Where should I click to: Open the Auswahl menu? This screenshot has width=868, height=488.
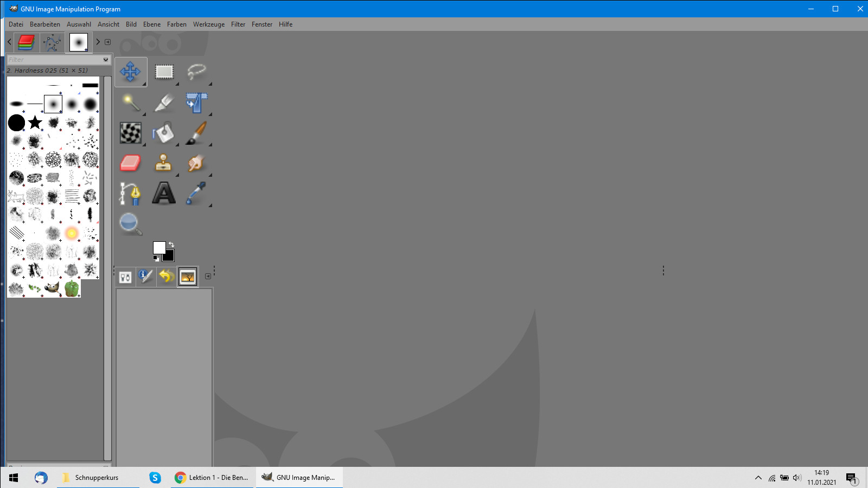pyautogui.click(x=79, y=24)
